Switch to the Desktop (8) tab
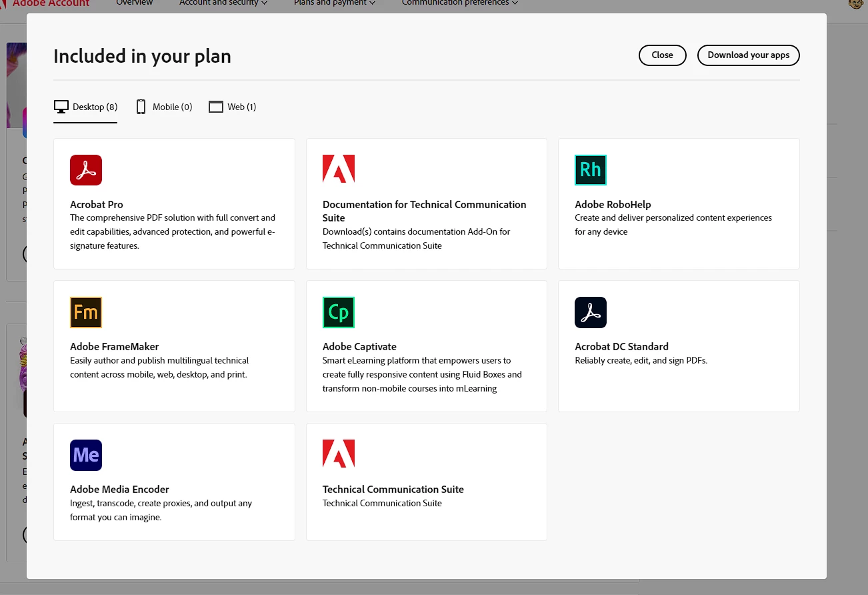This screenshot has height=595, width=868. coord(85,107)
